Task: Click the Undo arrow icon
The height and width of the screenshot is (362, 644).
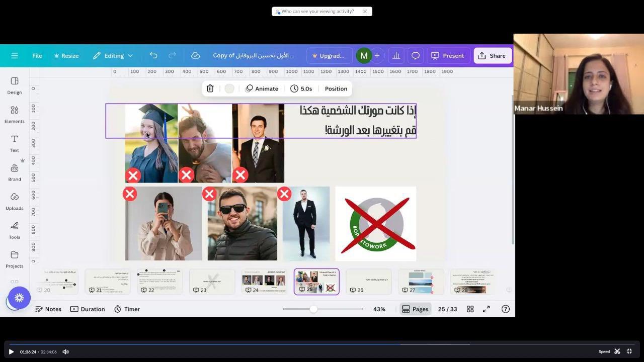Action: (153, 56)
